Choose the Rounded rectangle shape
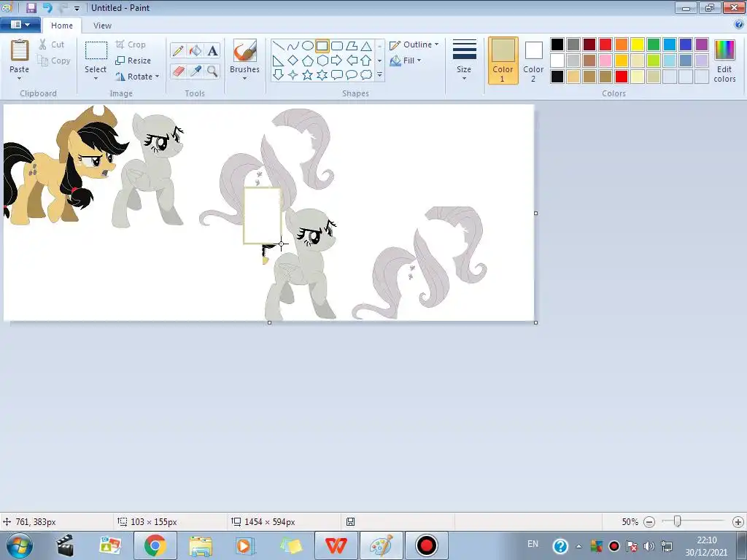The image size is (747, 560). pyautogui.click(x=337, y=46)
